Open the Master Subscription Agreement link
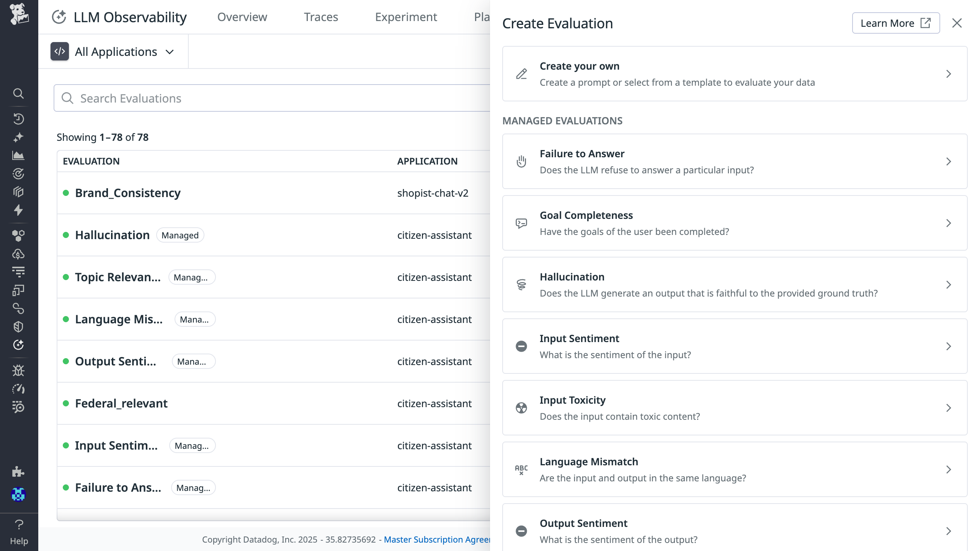The image size is (980, 551). pos(436,540)
